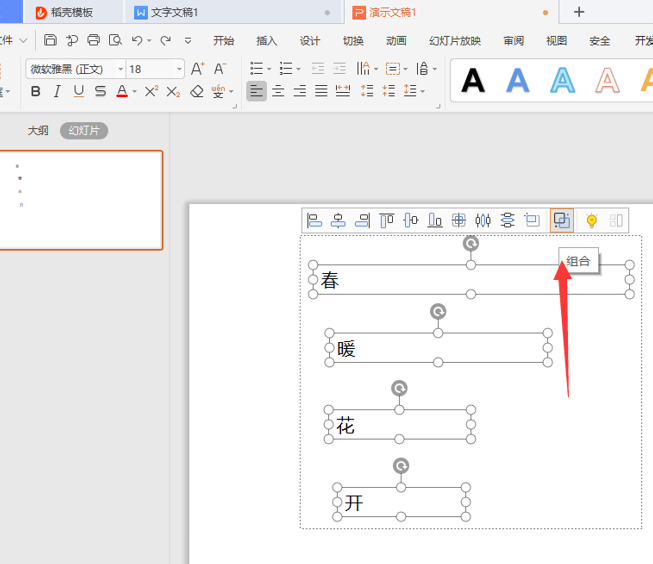This screenshot has width=653, height=564.
Task: Increase font size with A+ icon
Action: pyautogui.click(x=197, y=69)
